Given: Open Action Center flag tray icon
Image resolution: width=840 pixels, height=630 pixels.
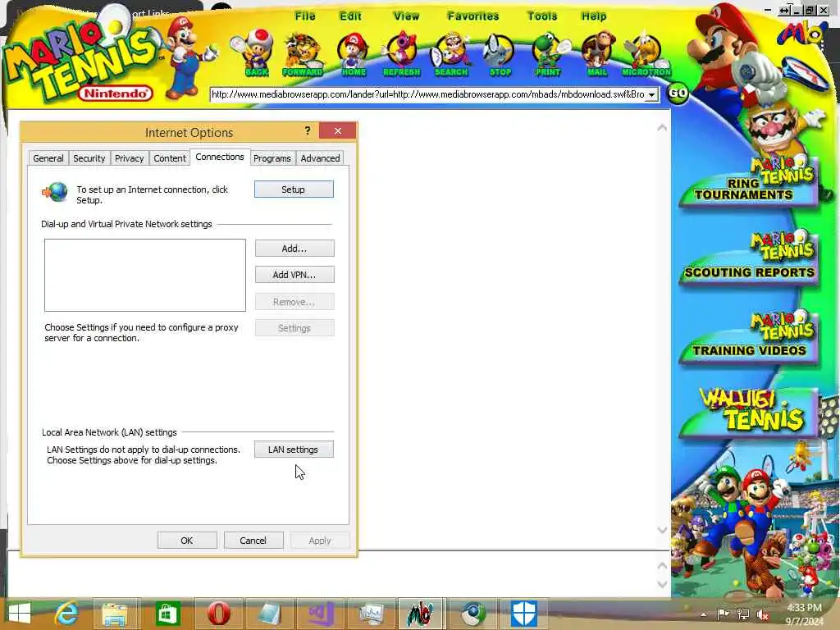Looking at the screenshot, I should (x=723, y=614).
